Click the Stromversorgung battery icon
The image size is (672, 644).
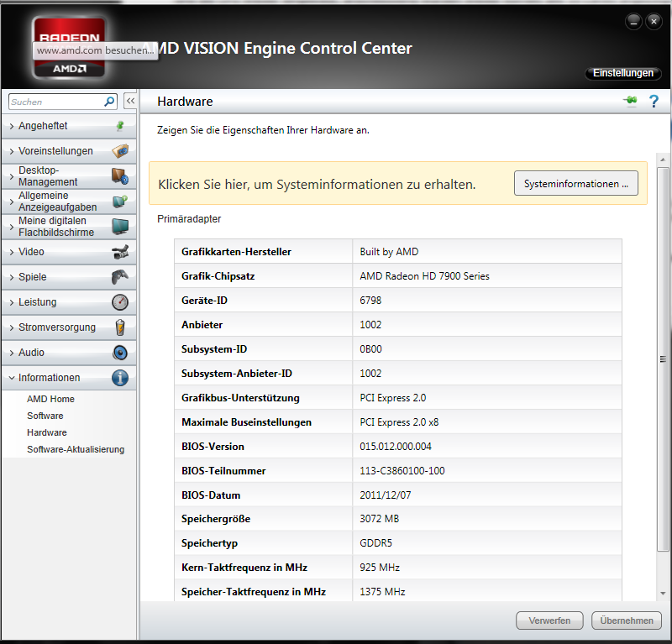pos(120,327)
